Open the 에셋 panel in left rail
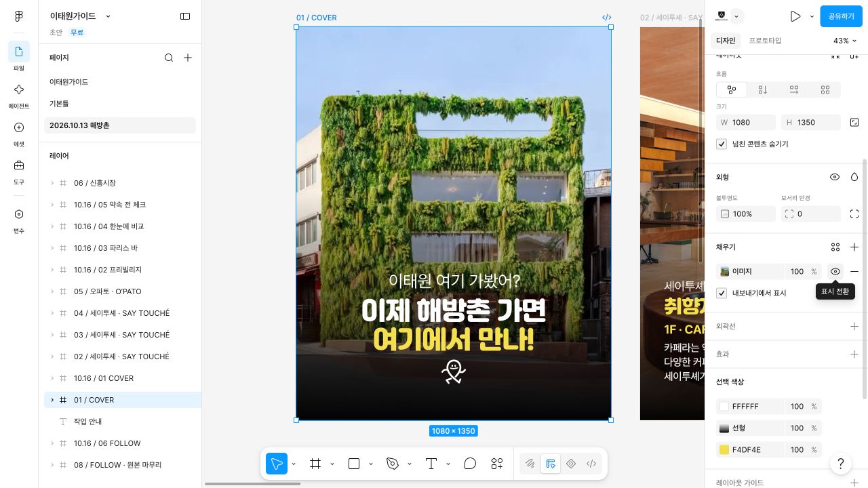868x488 pixels. coord(19,133)
